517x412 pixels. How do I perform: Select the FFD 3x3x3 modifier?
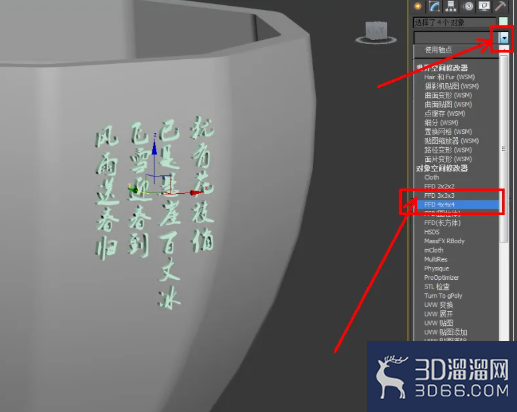439,195
